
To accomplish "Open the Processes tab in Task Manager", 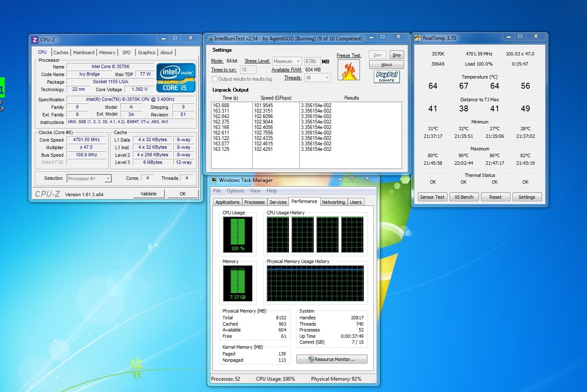I will coord(254,202).
